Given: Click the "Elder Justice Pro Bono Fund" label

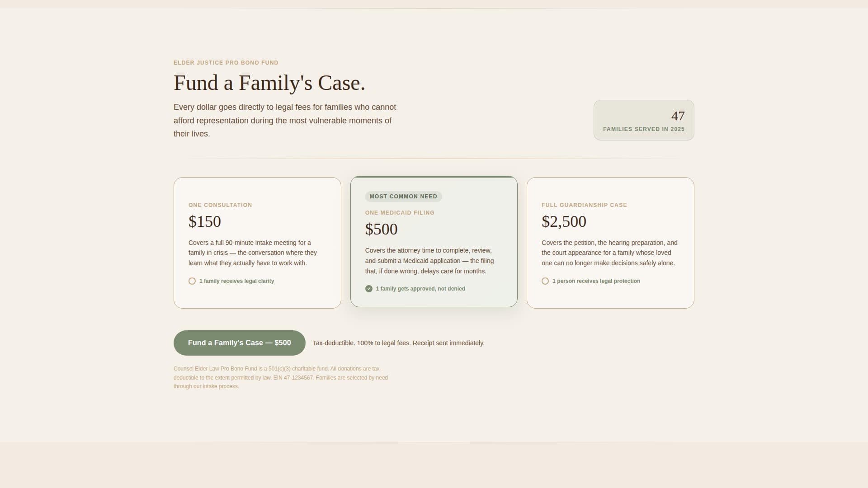Looking at the screenshot, I should (x=226, y=62).
